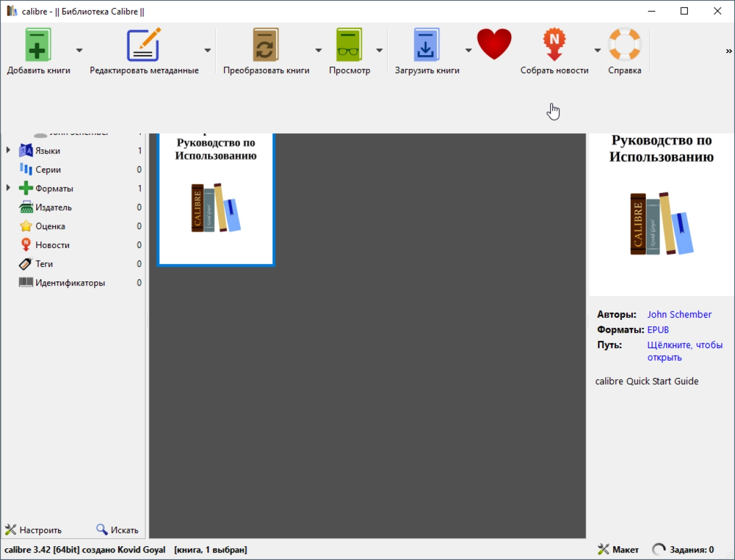
Task: Select the book cover in grid
Action: (216, 199)
